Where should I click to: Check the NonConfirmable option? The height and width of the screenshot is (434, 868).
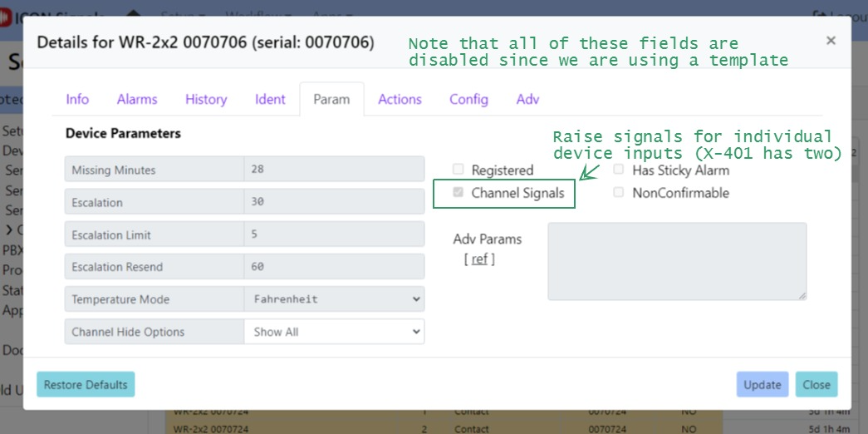[618, 193]
